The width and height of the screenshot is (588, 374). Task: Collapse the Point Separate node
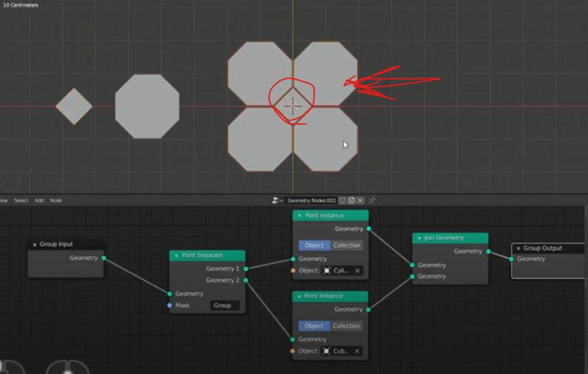(176, 256)
